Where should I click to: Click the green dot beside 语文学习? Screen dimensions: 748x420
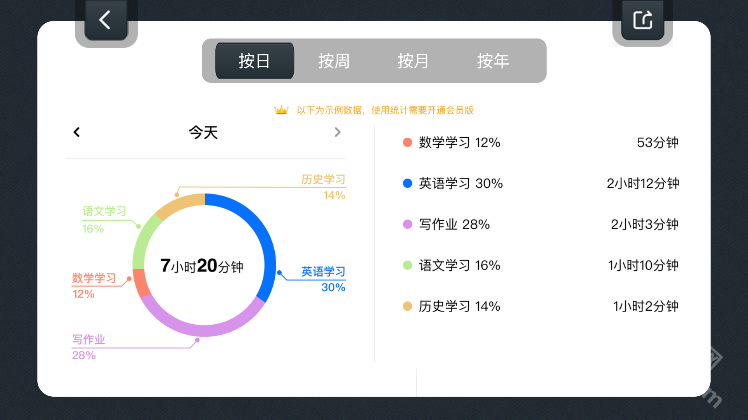(x=407, y=265)
